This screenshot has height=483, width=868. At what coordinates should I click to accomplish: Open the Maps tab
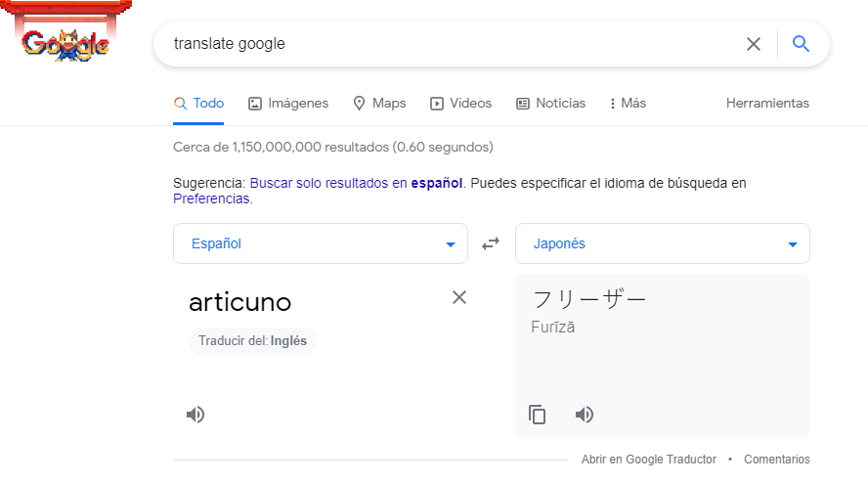(379, 104)
